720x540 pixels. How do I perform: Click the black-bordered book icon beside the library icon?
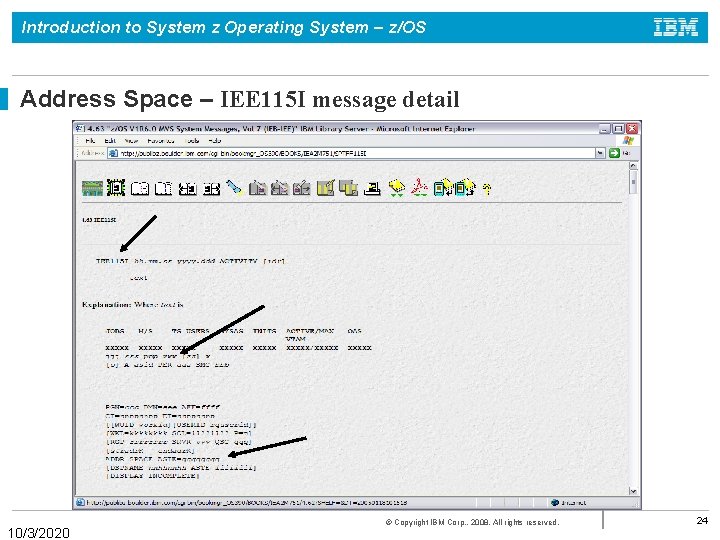point(116,188)
